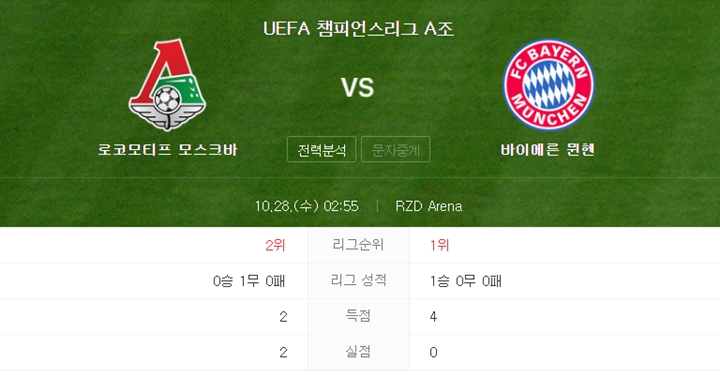Click the FC Bayern München logo
Screen dimensions: 720x377
(548, 85)
